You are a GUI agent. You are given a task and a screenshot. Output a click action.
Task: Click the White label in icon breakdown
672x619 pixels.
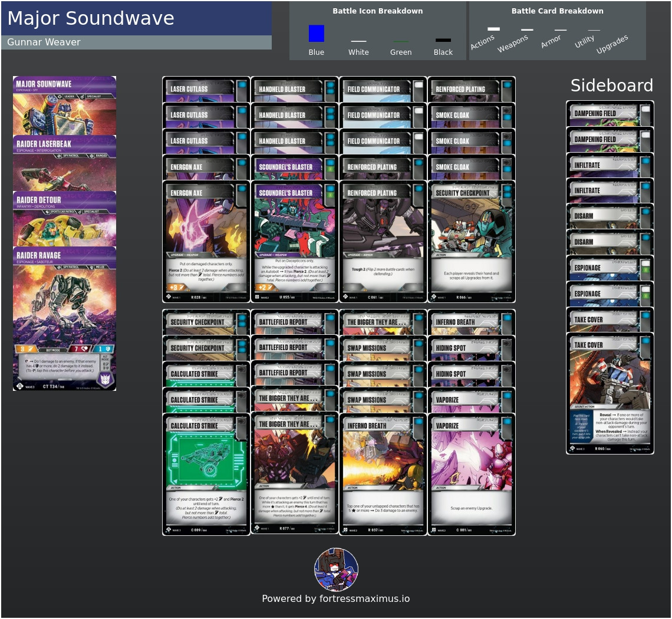coord(358,52)
